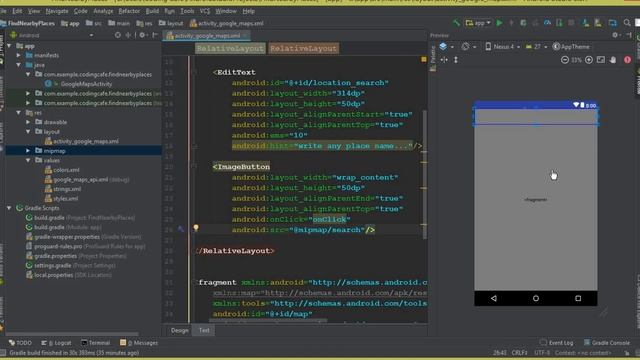Open the Messages tool window
The image size is (640, 360).
(139, 343)
